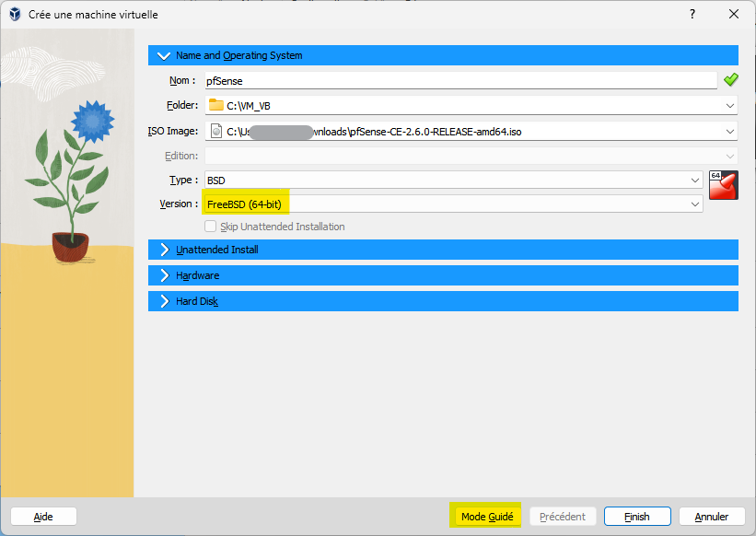The height and width of the screenshot is (536, 756).
Task: Click the red FreeBSD 64-bit OS logo
Action: click(723, 185)
